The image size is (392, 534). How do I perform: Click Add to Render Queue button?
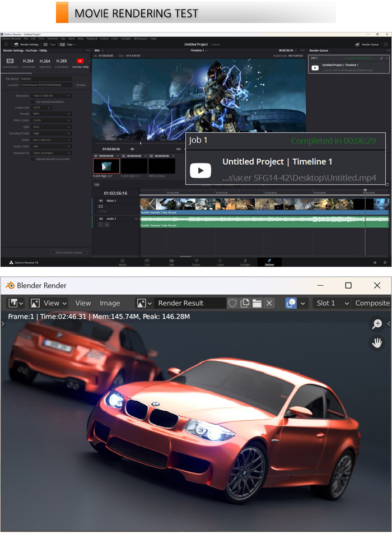point(69,253)
